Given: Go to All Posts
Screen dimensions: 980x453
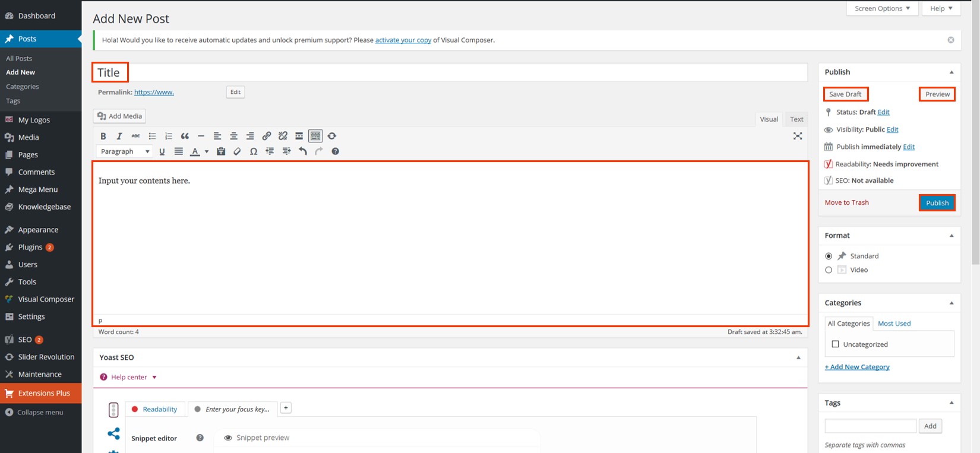Looking at the screenshot, I should [19, 58].
